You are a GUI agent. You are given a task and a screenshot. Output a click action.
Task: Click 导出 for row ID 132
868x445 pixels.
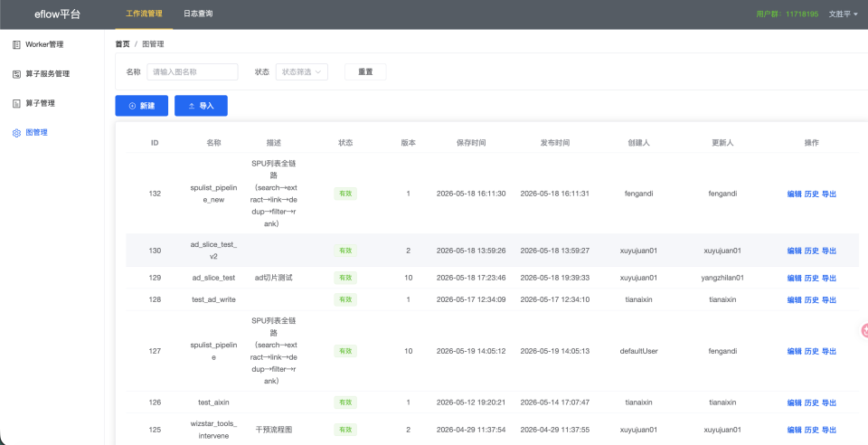pyautogui.click(x=829, y=194)
